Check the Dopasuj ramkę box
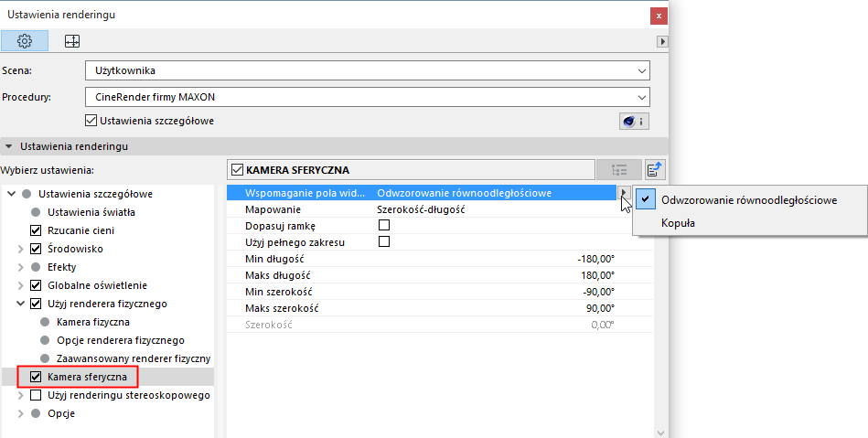868x438 pixels. [383, 225]
